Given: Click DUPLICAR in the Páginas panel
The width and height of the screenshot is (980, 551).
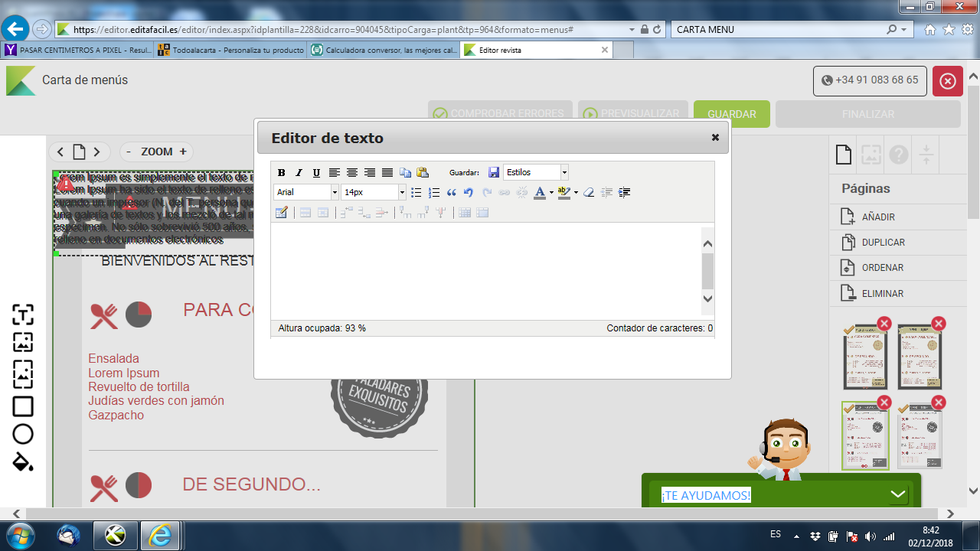Looking at the screenshot, I should (883, 243).
